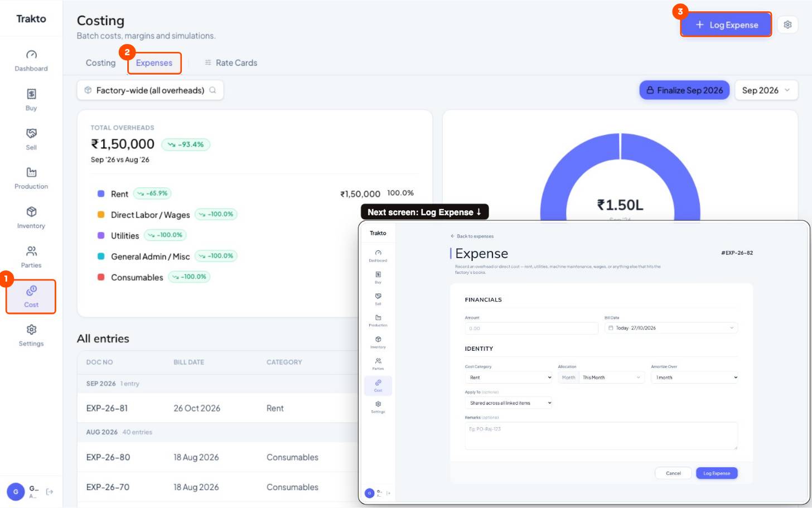The height and width of the screenshot is (508, 812).
Task: Open entry EXP-26-80
Action: tap(108, 457)
